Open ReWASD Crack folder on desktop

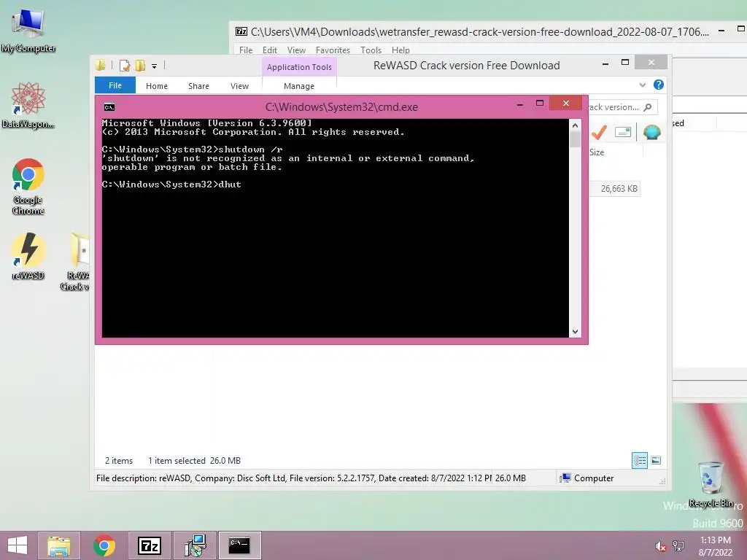76,261
